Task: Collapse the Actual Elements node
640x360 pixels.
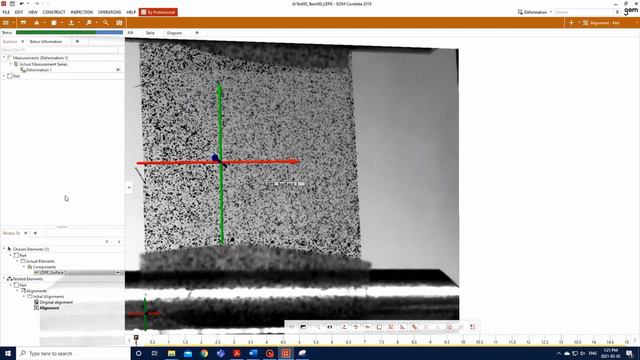Action: pos(17,261)
